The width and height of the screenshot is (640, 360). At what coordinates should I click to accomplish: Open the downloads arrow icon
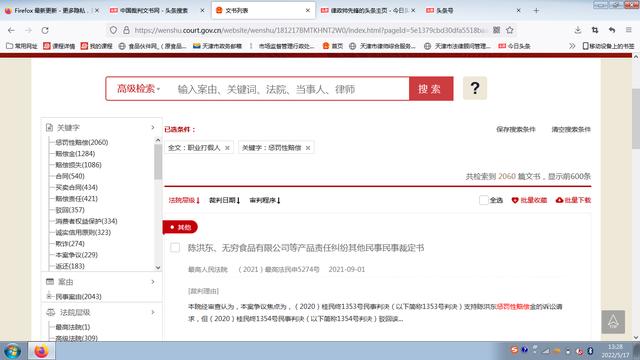(x=578, y=30)
